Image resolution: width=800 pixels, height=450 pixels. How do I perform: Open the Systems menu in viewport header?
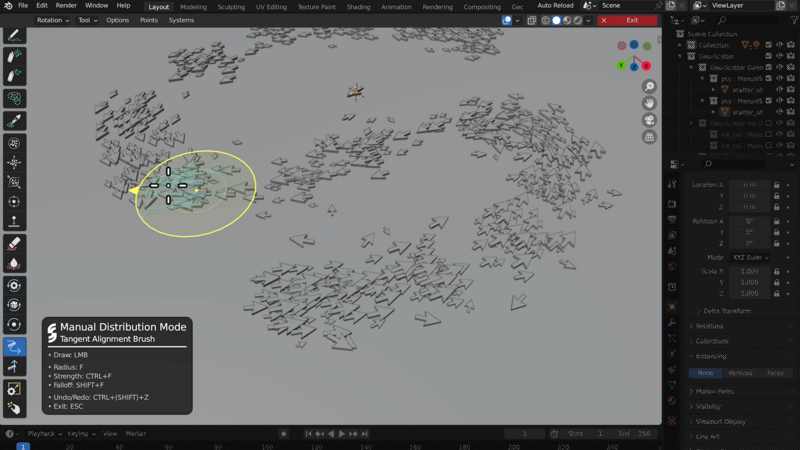pyautogui.click(x=181, y=20)
